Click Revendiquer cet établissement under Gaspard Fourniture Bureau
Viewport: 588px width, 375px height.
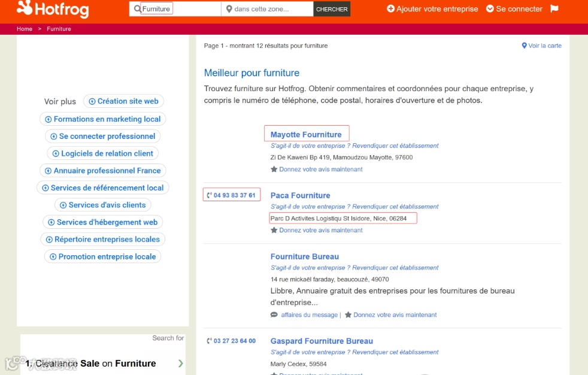tap(395, 352)
